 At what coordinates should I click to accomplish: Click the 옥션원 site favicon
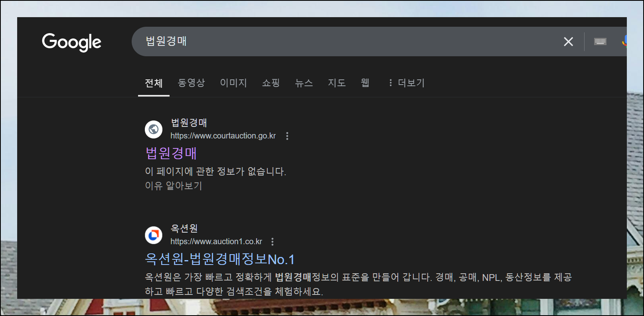click(154, 235)
